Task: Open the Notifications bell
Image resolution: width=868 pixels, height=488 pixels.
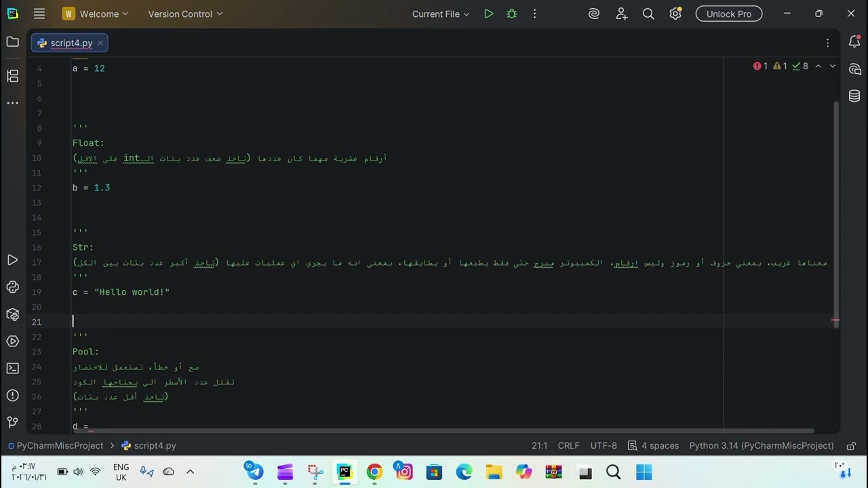Action: (854, 42)
